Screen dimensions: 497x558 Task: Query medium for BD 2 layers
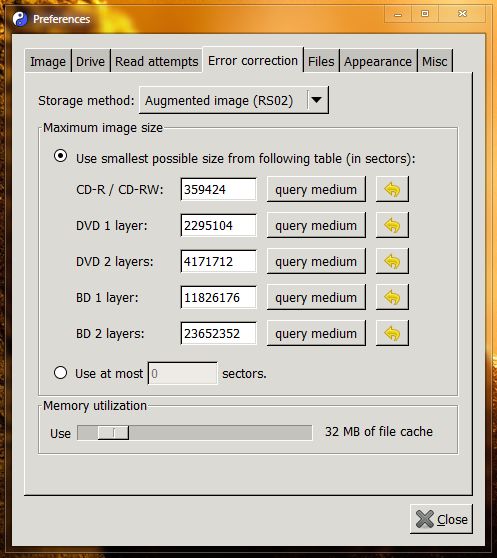(316, 333)
